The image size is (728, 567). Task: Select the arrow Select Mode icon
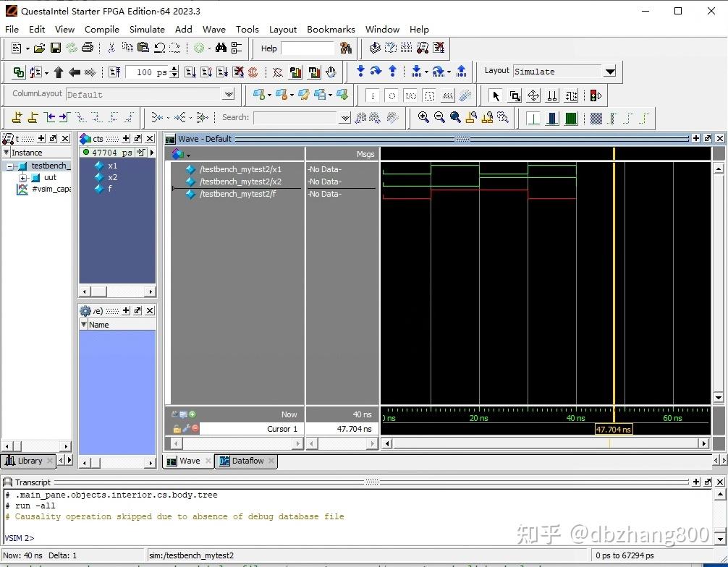(494, 95)
